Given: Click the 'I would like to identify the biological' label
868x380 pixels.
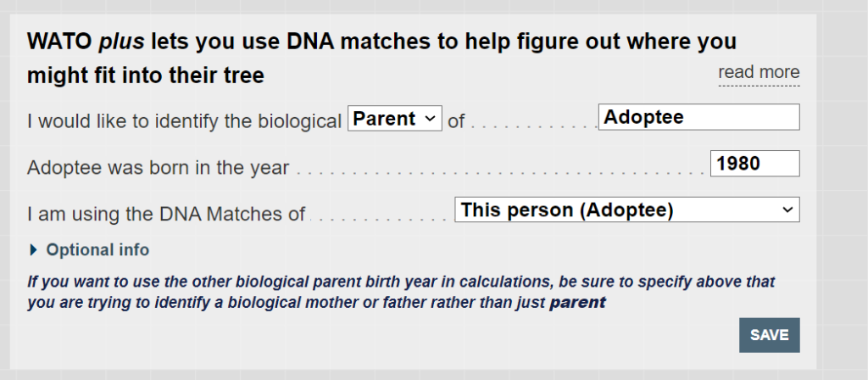Looking at the screenshot, I should point(184,121).
